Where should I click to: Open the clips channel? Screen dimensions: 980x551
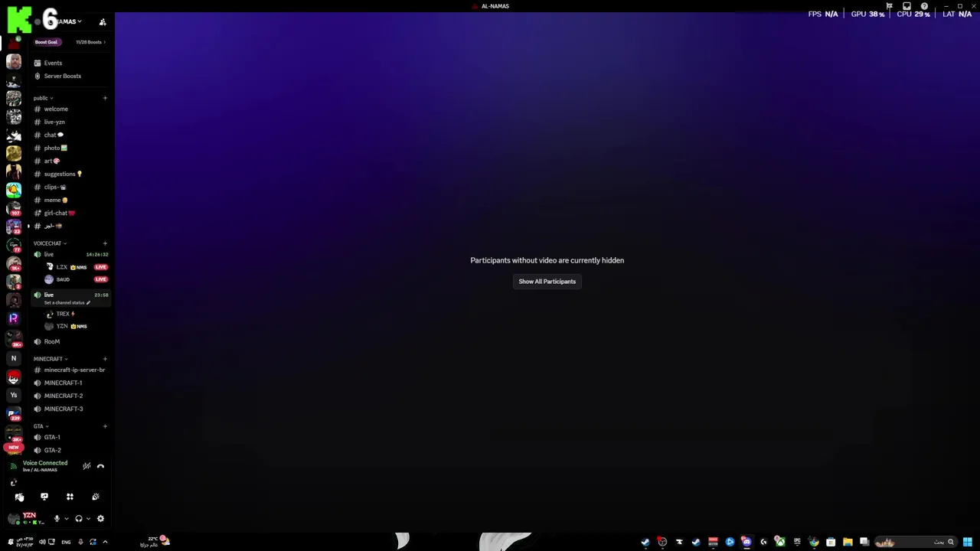pos(70,187)
